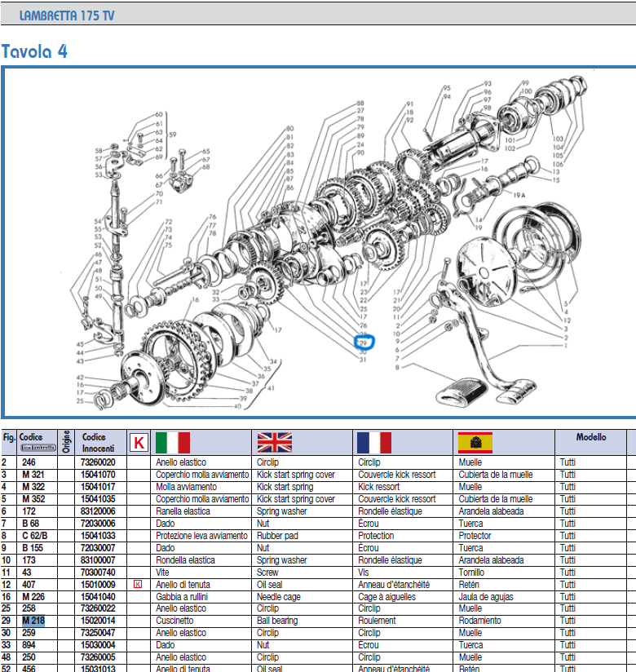Image resolution: width=636 pixels, height=672 pixels.
Task: Click the small red K in row 12
Action: [x=138, y=584]
